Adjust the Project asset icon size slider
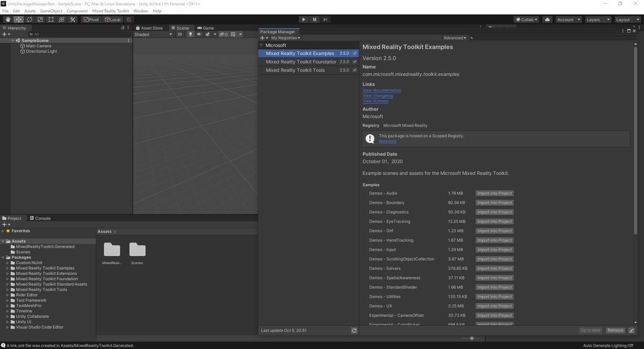The height and width of the screenshot is (349, 644). [x=472, y=338]
